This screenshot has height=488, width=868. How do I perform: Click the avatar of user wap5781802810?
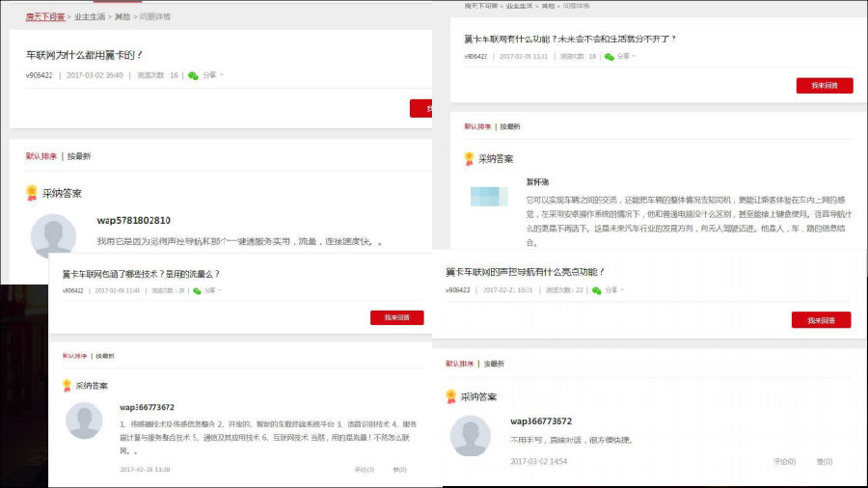point(53,237)
